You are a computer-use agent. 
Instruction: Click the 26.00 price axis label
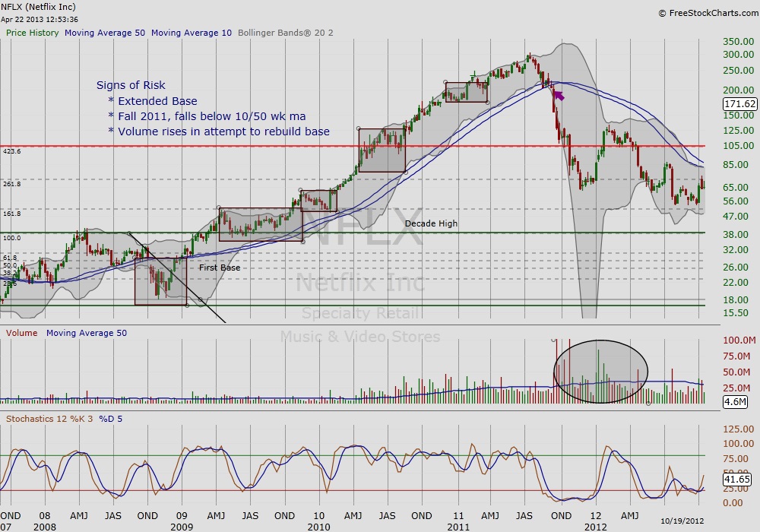tap(736, 267)
